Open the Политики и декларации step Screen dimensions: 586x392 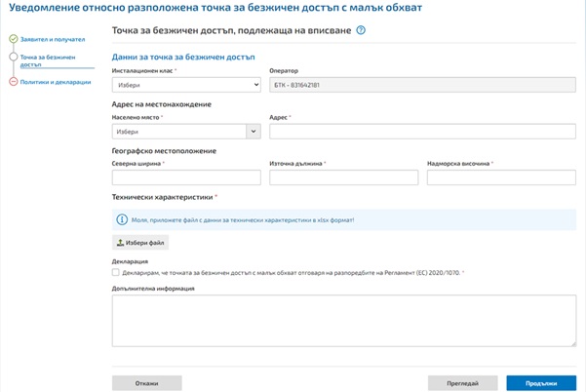[56, 82]
